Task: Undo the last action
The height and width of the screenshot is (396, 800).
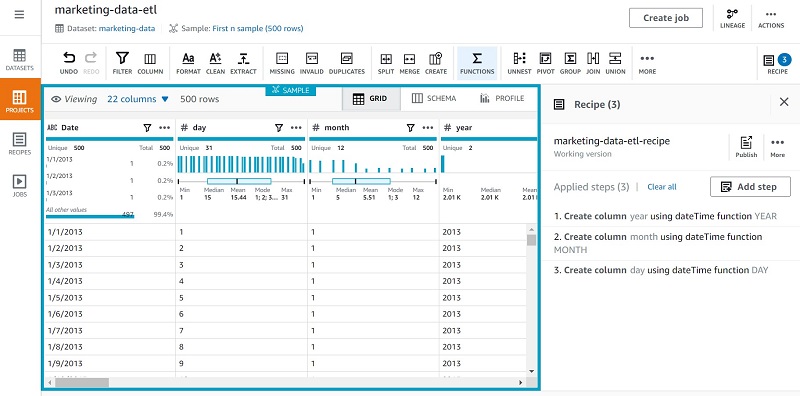Action: tap(68, 63)
